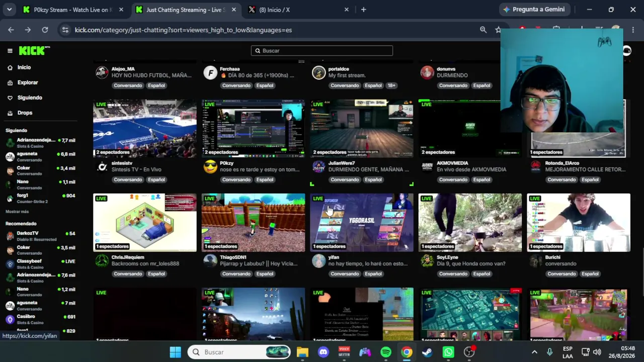
Task: Go back in browser history
Action: [11, 30]
